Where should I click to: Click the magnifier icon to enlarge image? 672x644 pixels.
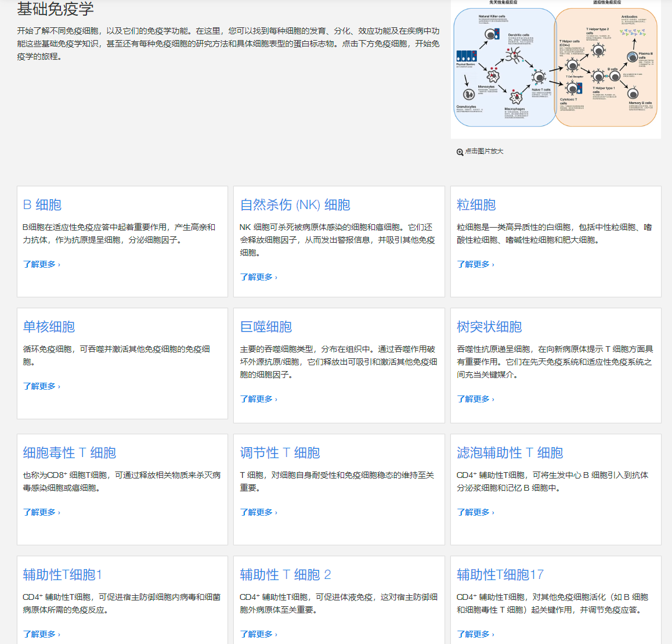460,152
